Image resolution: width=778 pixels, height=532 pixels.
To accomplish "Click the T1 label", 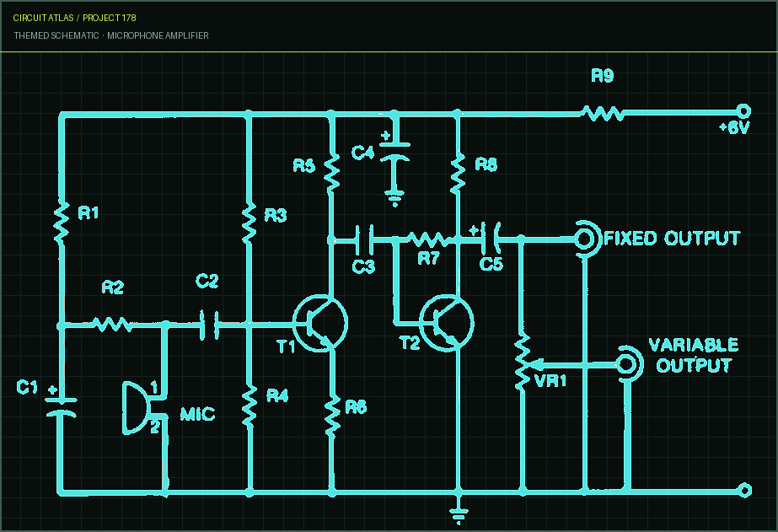I will tap(286, 347).
